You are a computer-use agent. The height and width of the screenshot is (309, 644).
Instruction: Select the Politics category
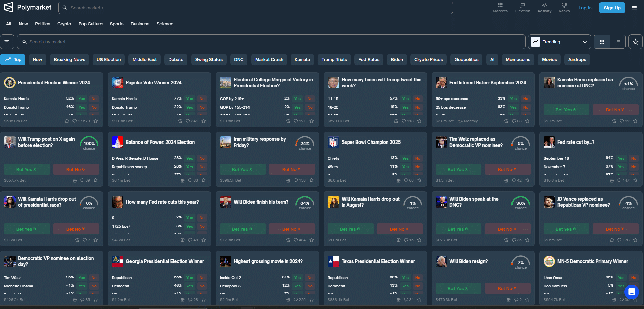pyautogui.click(x=42, y=24)
